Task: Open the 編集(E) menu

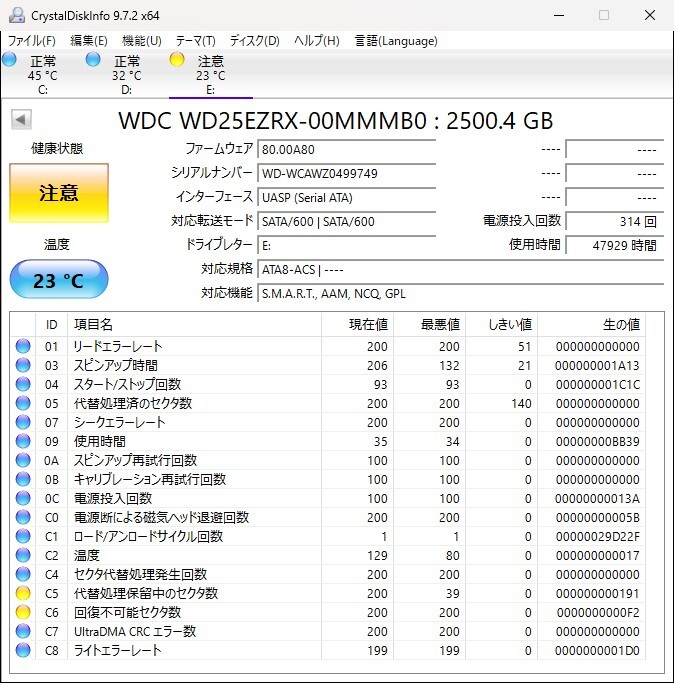Action: [89, 41]
